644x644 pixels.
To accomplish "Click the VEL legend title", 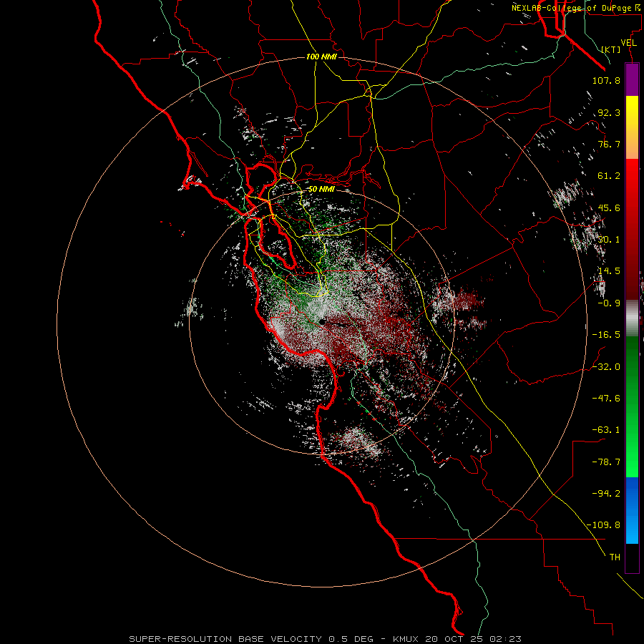I will (628, 43).
